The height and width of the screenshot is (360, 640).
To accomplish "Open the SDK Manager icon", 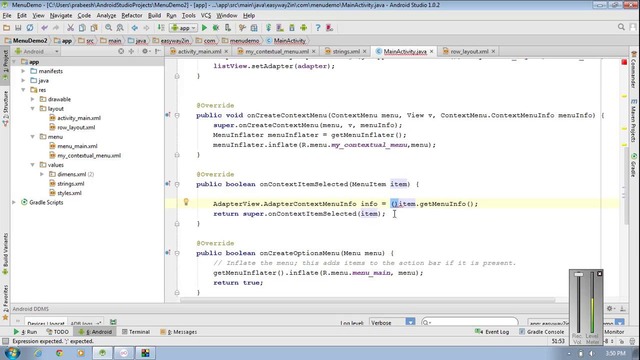I will pos(292,28).
